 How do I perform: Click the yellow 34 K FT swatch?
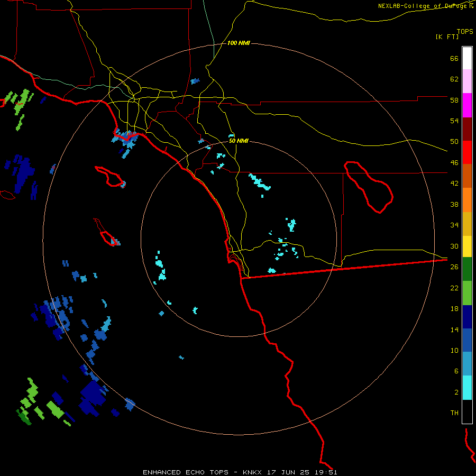click(467, 246)
